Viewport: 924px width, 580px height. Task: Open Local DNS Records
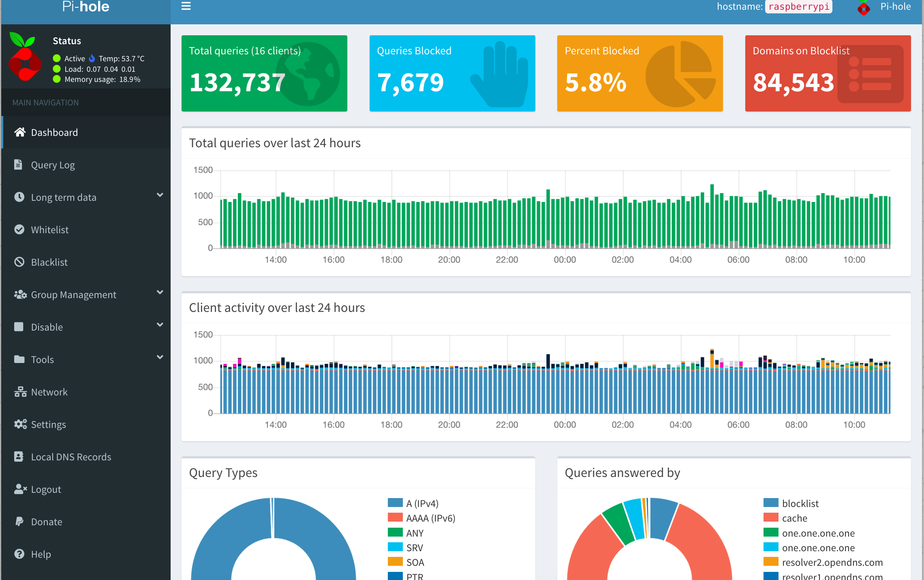[86, 457]
